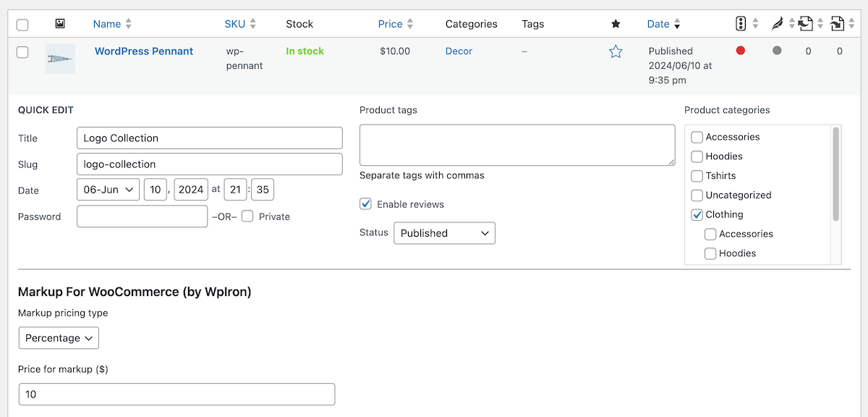Click the SKU column sort arrows
This screenshot has width=868, height=417.
click(x=253, y=24)
